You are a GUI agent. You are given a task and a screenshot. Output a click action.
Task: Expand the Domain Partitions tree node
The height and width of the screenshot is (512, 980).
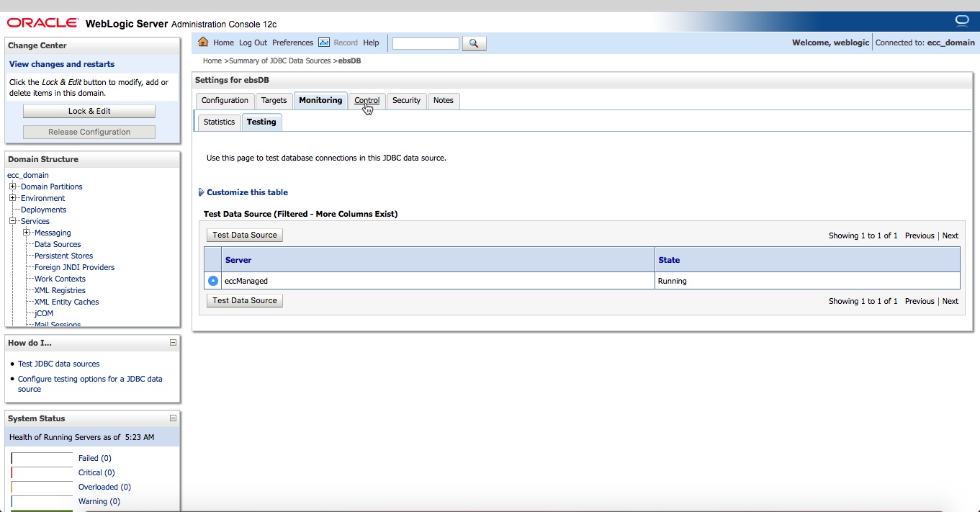(13, 187)
